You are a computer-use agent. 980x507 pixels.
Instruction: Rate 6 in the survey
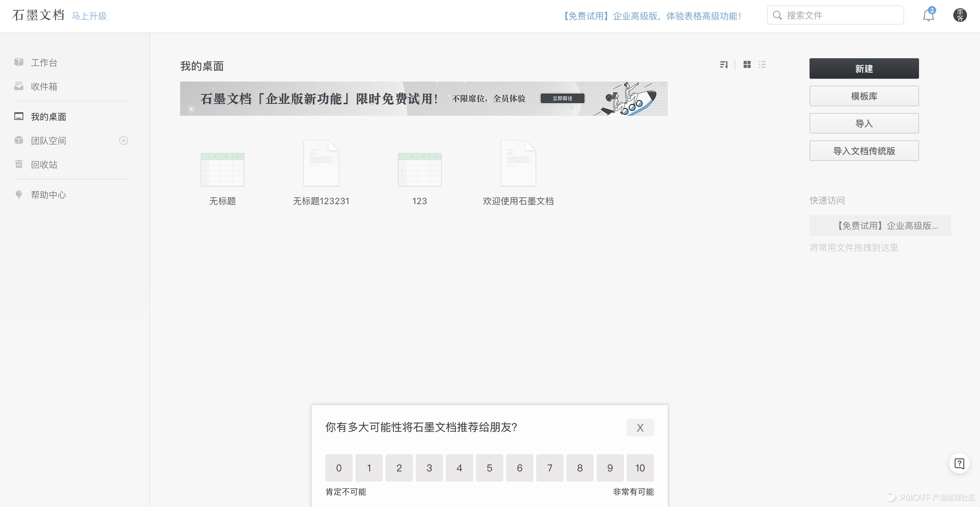(x=520, y=468)
